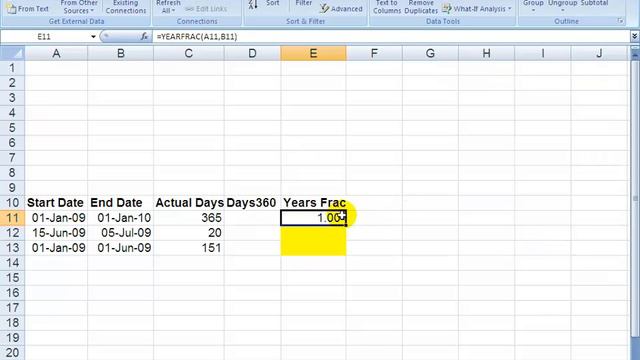Select cell A13 with 01-Jan-09
Image resolution: width=640 pixels, height=360 pixels.
[x=56, y=248]
